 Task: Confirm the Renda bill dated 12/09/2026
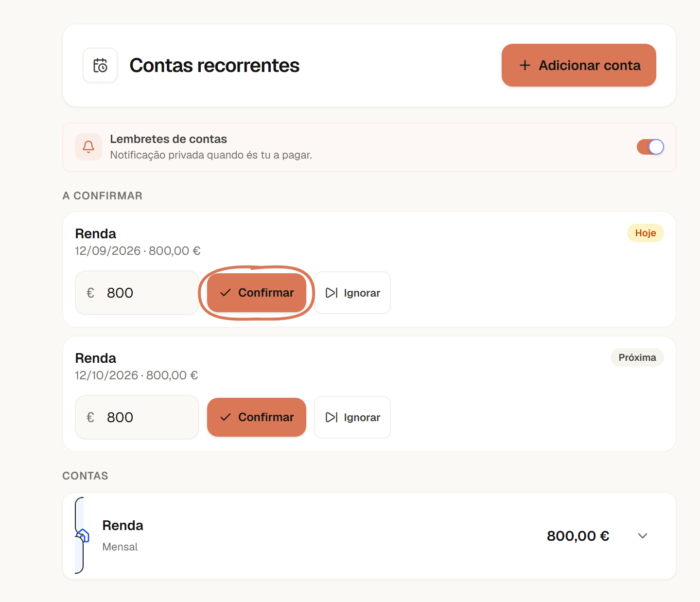pos(257,293)
